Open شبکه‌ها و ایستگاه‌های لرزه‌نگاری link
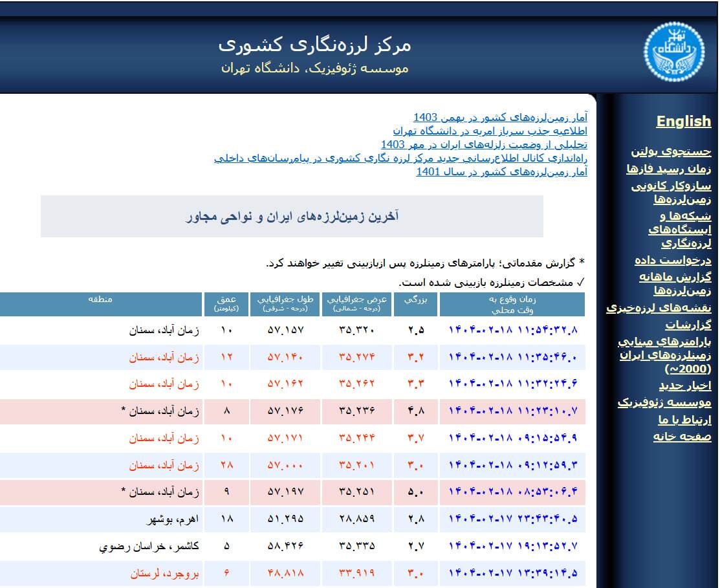Image resolution: width=720 pixels, height=588 pixels. pyautogui.click(x=680, y=229)
